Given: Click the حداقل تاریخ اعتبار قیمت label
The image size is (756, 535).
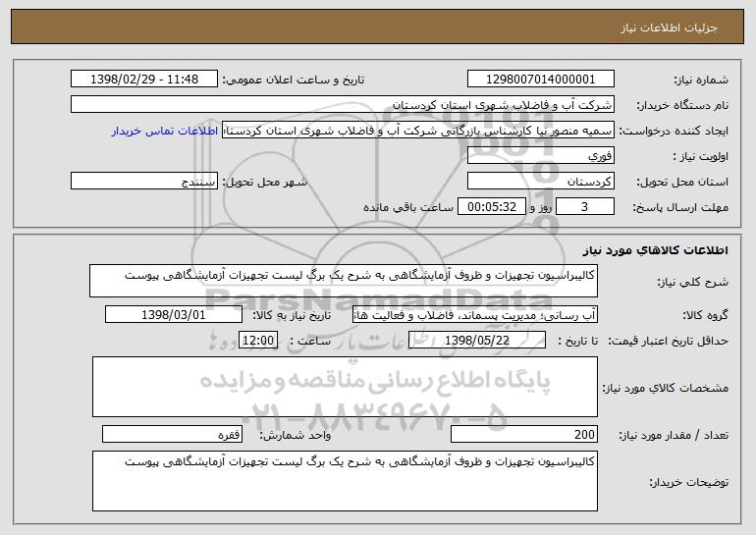Looking at the screenshot, I should click(x=669, y=342).
